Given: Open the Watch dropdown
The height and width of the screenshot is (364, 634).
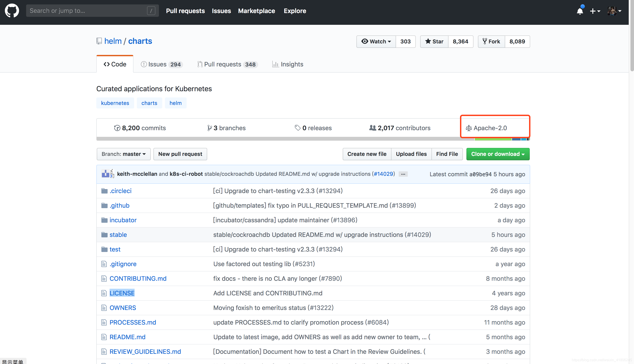Looking at the screenshot, I should [x=376, y=41].
